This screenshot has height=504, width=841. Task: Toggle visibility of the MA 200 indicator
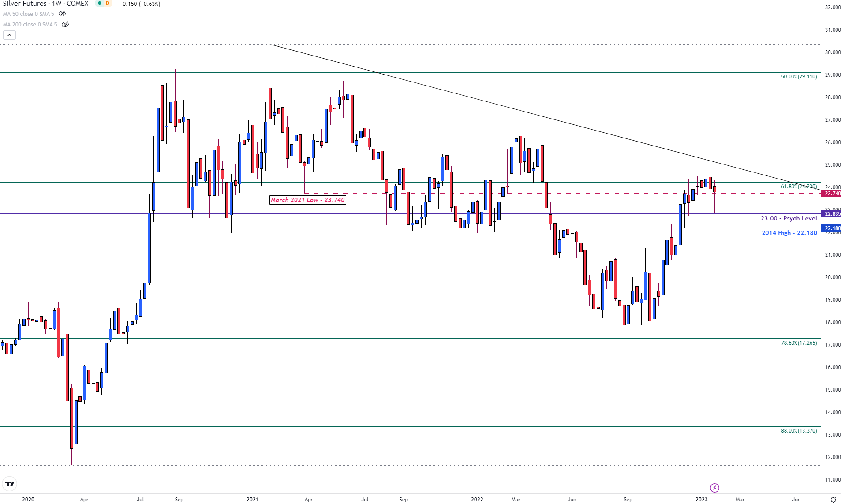coord(65,25)
